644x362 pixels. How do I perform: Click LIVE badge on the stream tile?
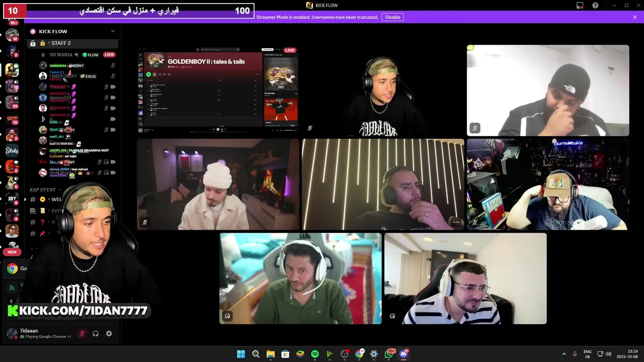point(289,50)
